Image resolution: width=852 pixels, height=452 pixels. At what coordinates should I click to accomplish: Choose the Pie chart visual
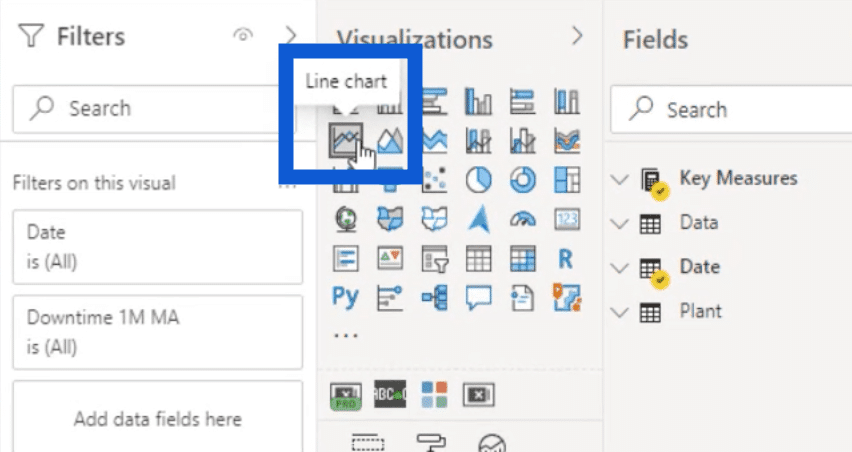click(x=478, y=180)
